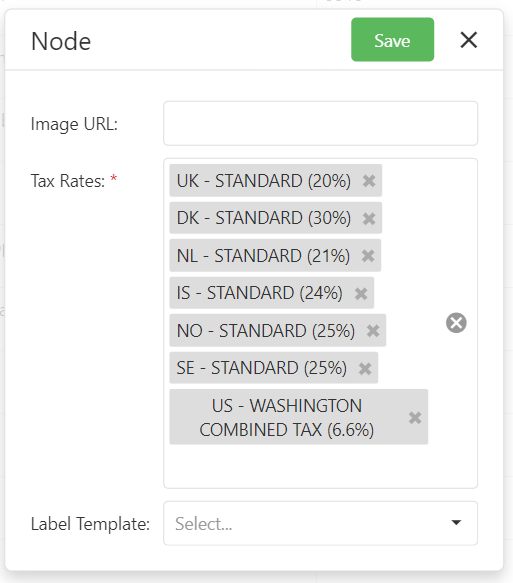Image resolution: width=513 pixels, height=583 pixels.
Task: Click the Label Template label text
Action: pyautogui.click(x=90, y=524)
